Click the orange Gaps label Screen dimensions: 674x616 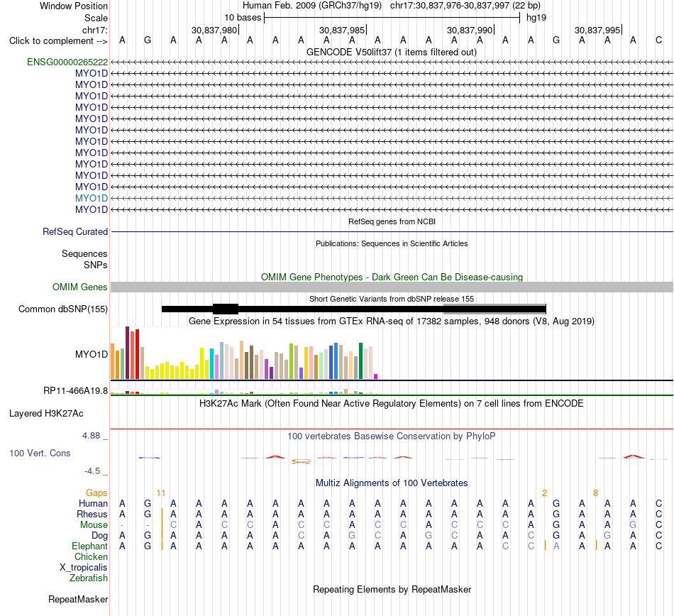96,493
